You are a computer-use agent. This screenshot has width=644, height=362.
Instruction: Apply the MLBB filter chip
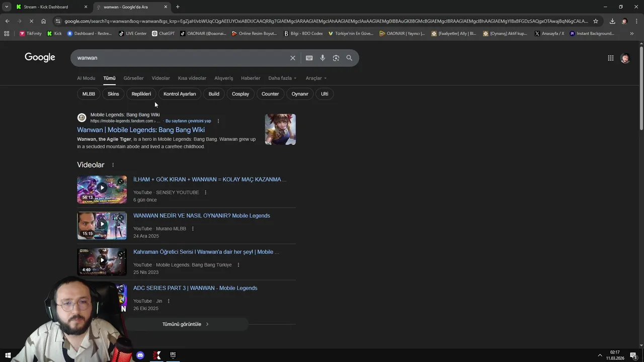coord(89,94)
